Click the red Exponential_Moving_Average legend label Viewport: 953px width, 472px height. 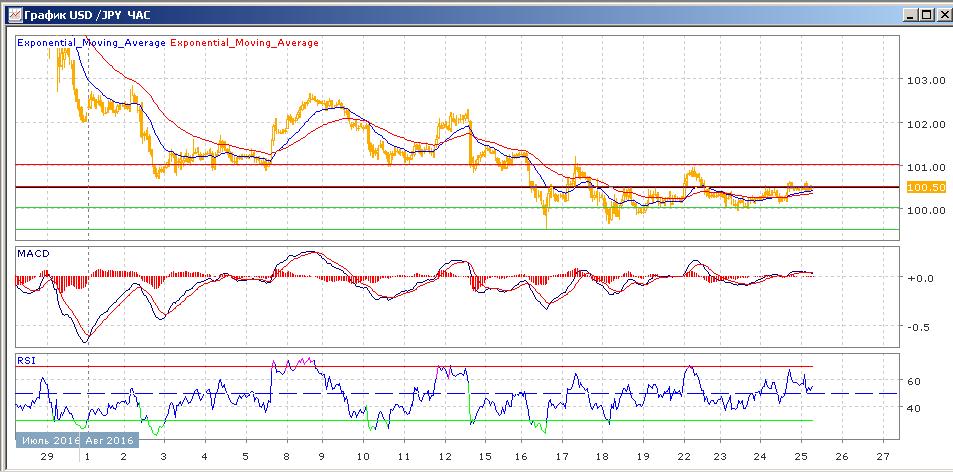tap(244, 43)
